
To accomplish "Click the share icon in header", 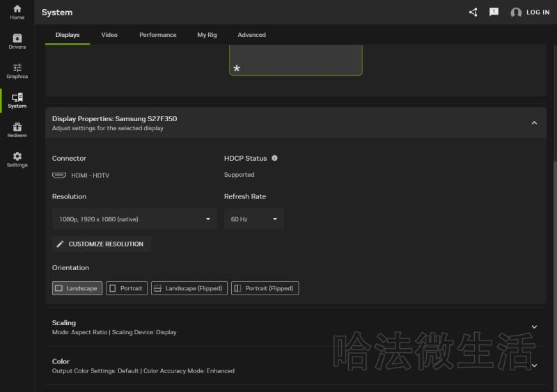I will [x=473, y=13].
